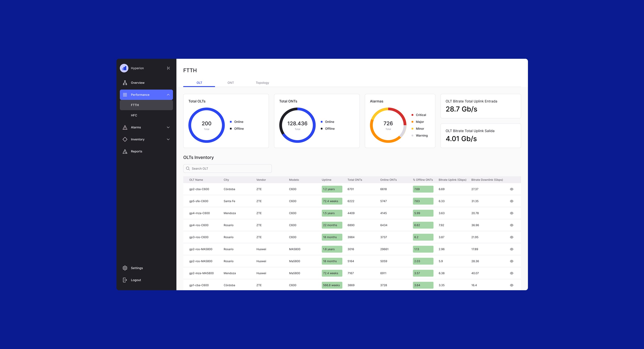
Task: Collapse the sidebar using the arrow icon
Action: (168, 68)
